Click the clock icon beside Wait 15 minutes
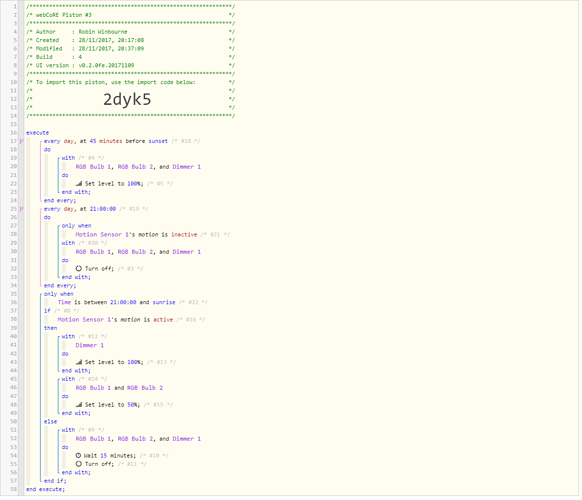Screen dimensions: 582x500 click(x=78, y=455)
